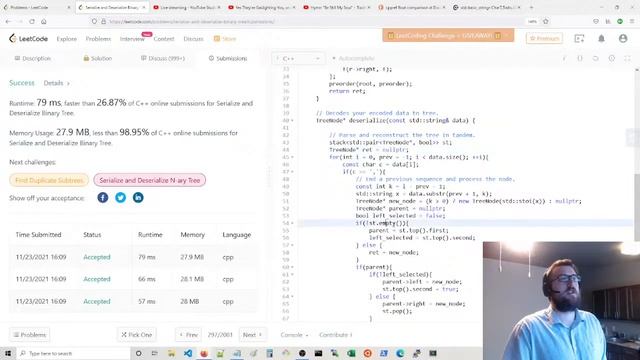Open the Accepted submission with 66 ms runtime
Image resolution: width=640 pixels, height=360 pixels.
[97, 279]
